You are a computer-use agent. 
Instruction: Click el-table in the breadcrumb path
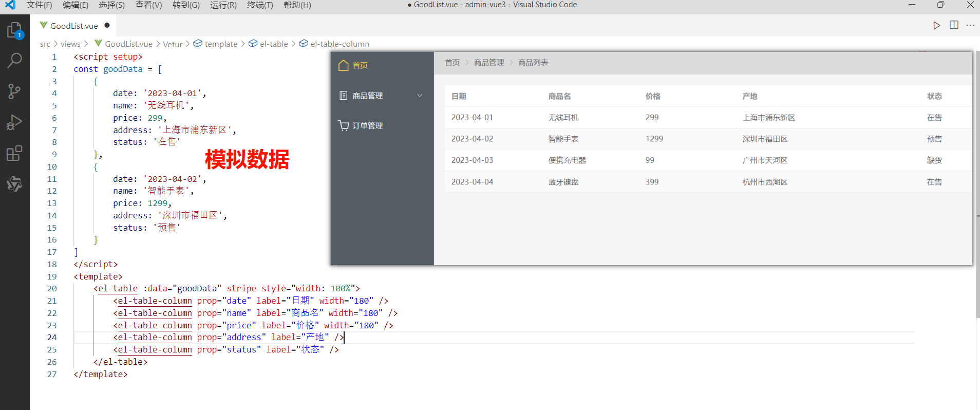[x=274, y=44]
